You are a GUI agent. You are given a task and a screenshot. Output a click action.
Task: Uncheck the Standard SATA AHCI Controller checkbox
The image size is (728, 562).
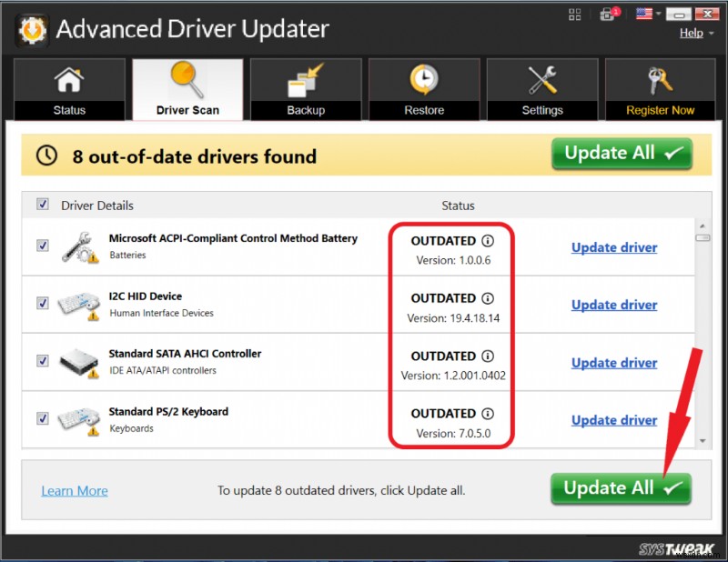pyautogui.click(x=43, y=361)
